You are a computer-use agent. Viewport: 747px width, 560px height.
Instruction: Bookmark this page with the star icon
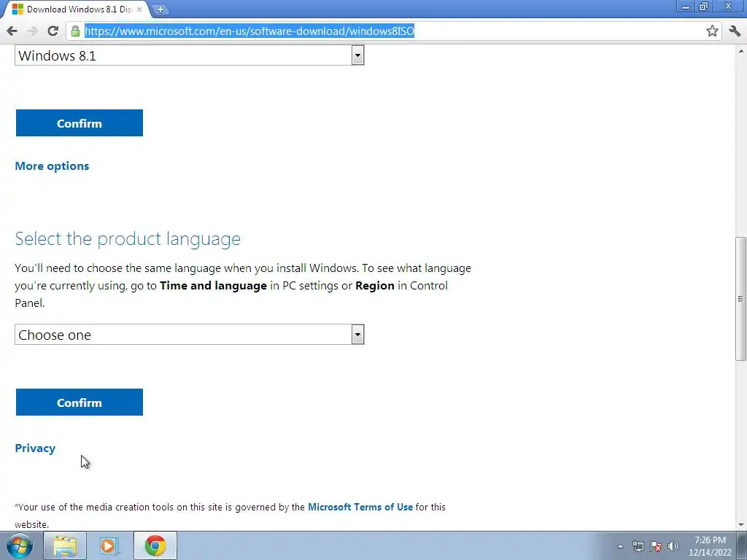coord(712,31)
